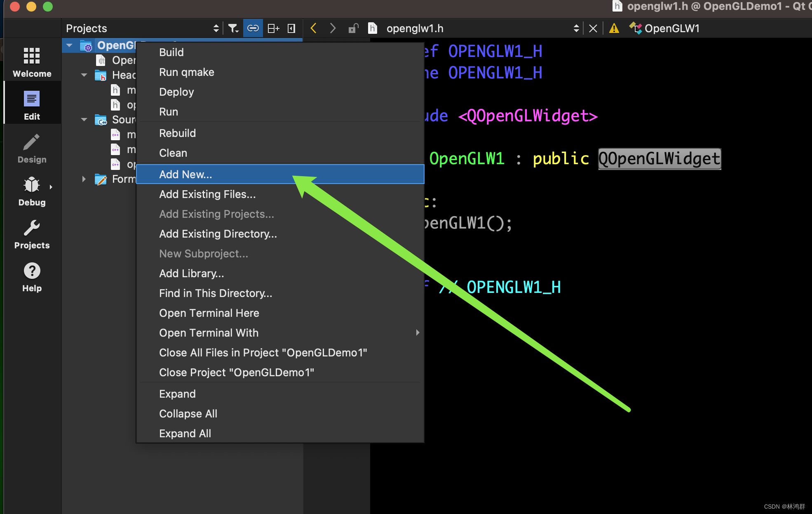Select Add New... in context menu
Image resolution: width=812 pixels, height=514 pixels.
[x=185, y=174]
